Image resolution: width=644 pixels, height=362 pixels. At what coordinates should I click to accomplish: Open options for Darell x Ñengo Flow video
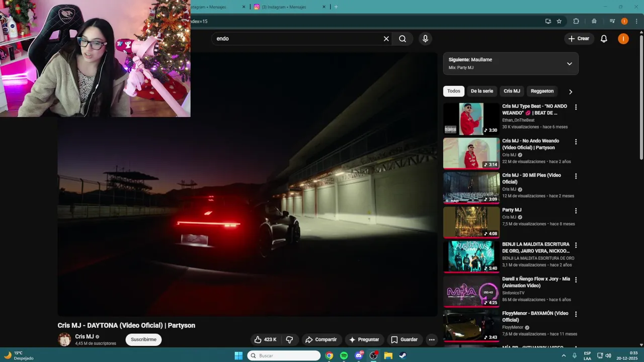click(x=576, y=280)
